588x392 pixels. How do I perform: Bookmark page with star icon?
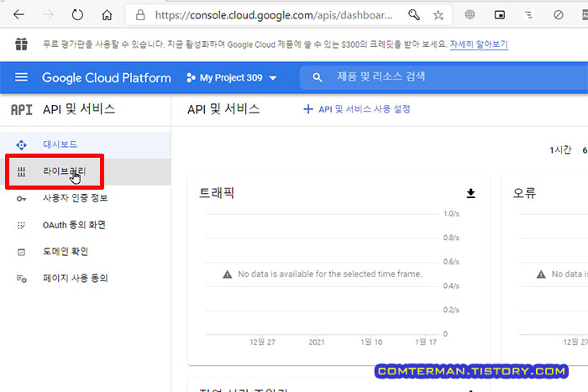(438, 15)
